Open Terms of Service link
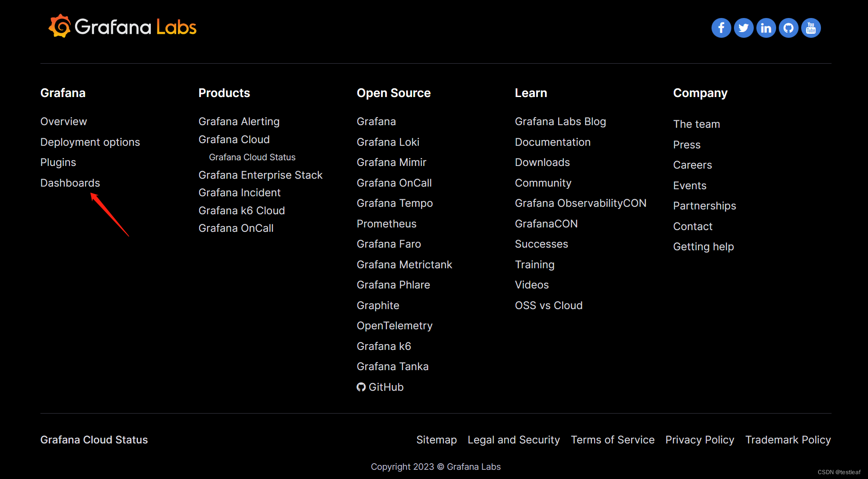The width and height of the screenshot is (868, 479). [x=613, y=439]
